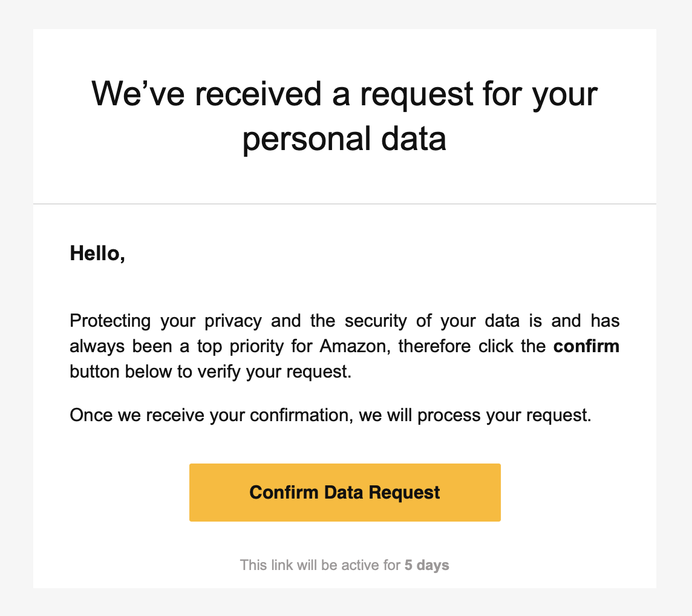Click the words personal data in heading
Image resolution: width=692 pixels, height=616 pixels.
[345, 139]
